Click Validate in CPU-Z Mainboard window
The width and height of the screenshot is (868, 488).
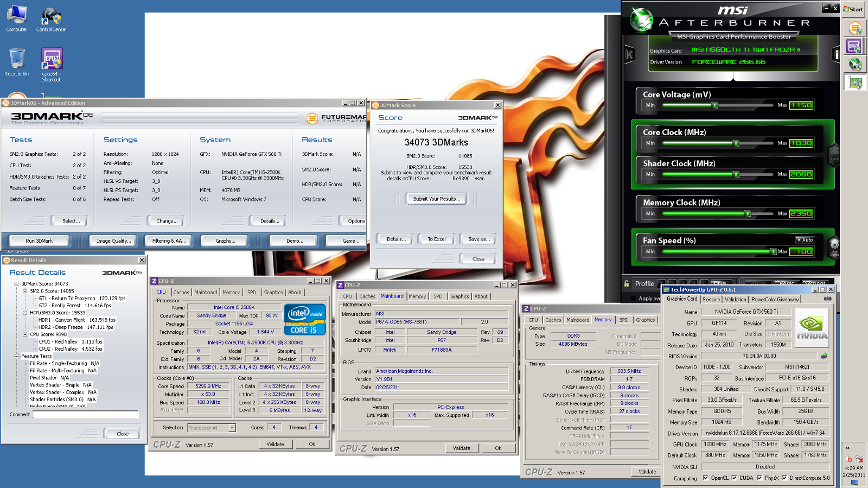pos(462,448)
